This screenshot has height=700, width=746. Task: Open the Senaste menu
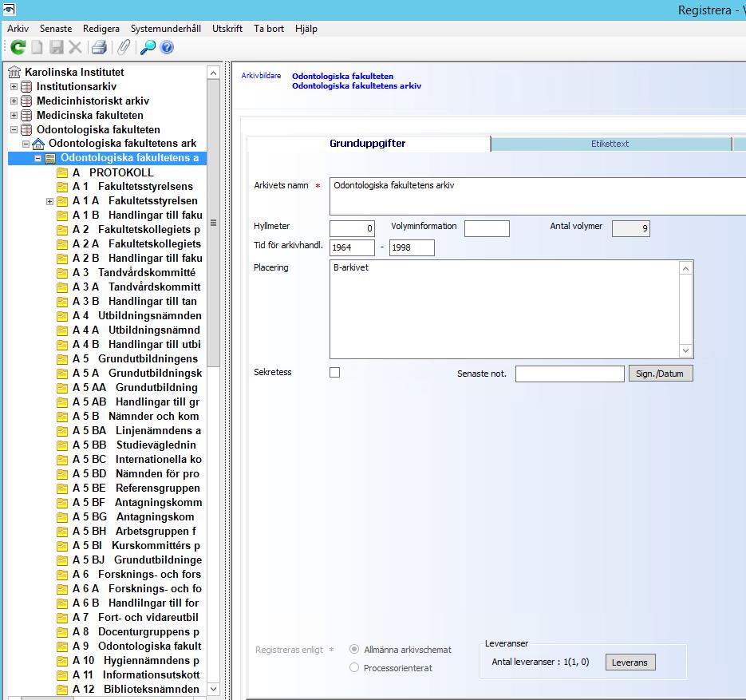point(56,29)
